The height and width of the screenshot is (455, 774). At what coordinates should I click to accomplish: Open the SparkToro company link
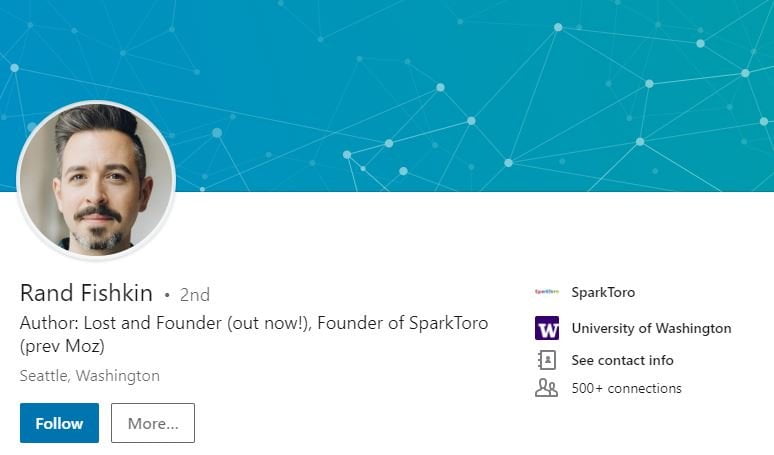[x=603, y=292]
